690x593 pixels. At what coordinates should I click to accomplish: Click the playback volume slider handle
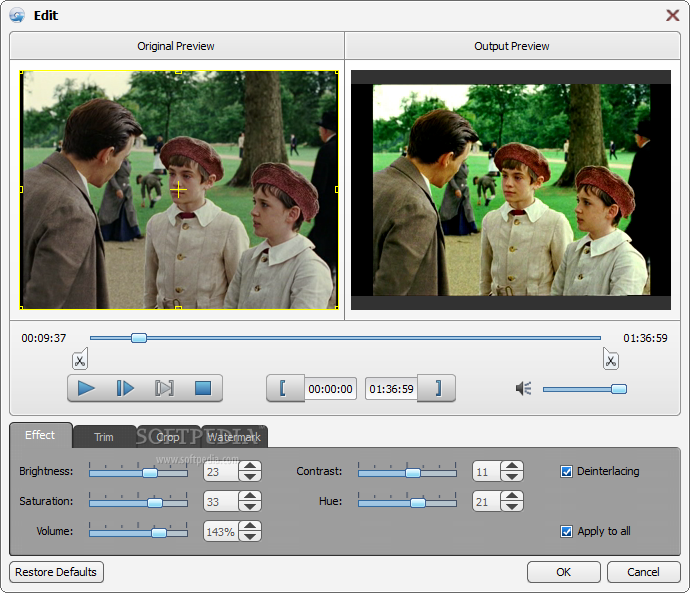619,389
